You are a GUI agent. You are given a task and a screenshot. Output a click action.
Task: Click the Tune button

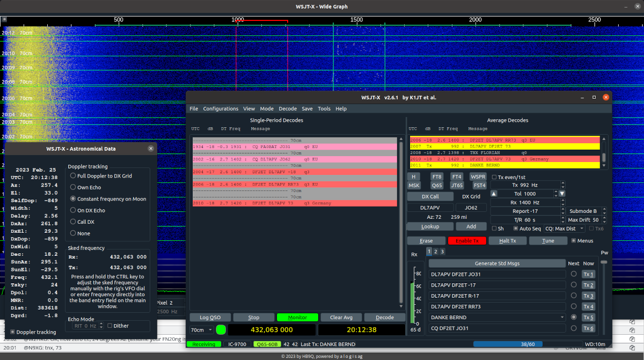[x=548, y=241]
